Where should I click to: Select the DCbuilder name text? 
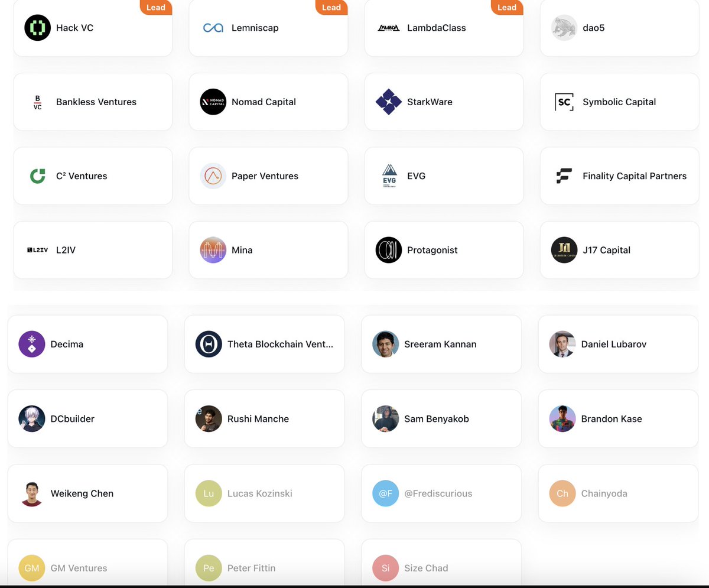73,418
